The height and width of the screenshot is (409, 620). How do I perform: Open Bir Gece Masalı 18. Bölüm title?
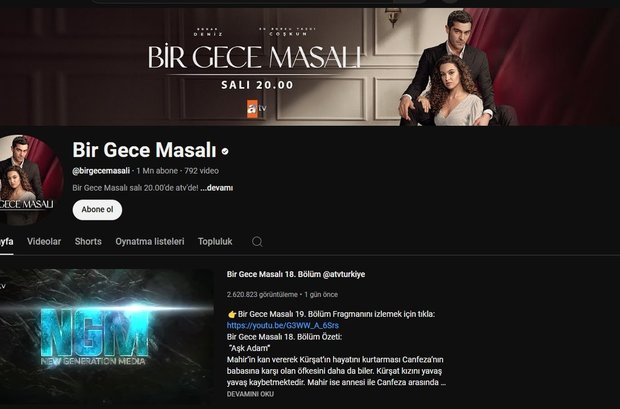[296, 274]
